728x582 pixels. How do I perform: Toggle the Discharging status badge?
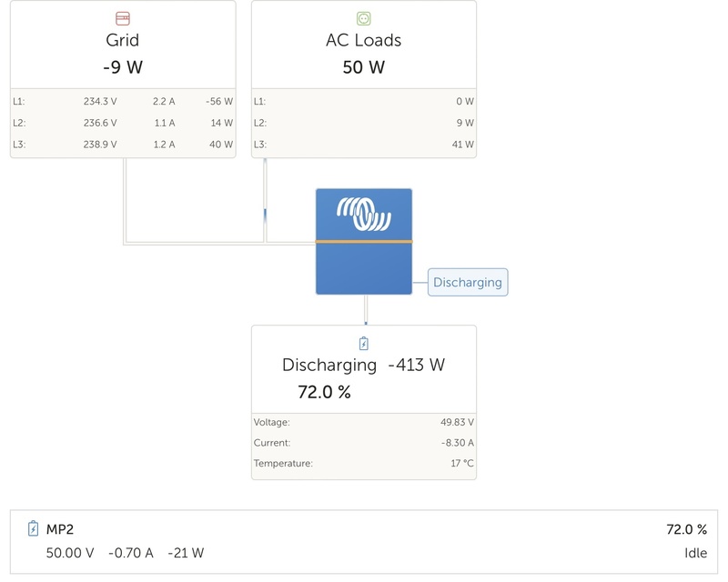466,283
